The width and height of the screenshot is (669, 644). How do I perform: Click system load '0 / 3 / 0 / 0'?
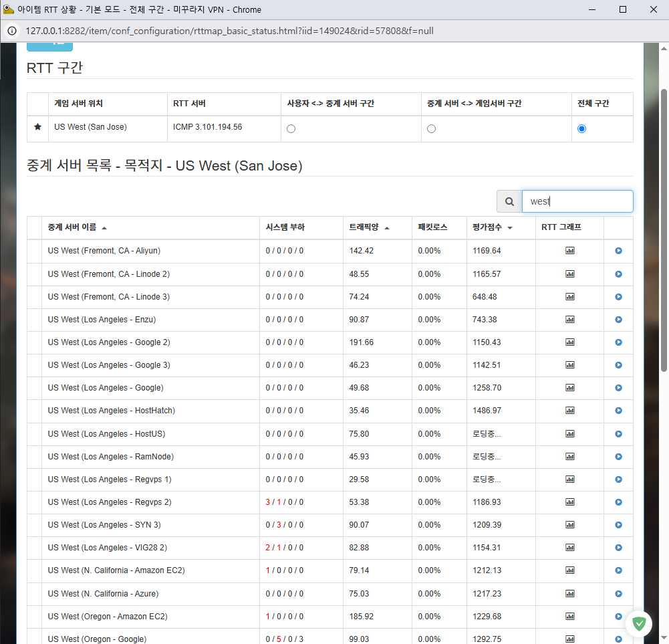click(285, 525)
